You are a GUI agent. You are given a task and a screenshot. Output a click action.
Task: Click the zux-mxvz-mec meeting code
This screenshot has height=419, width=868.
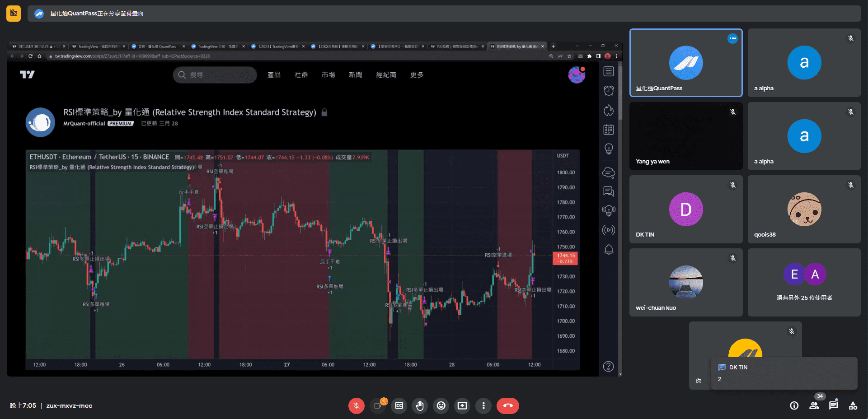[x=69, y=405]
